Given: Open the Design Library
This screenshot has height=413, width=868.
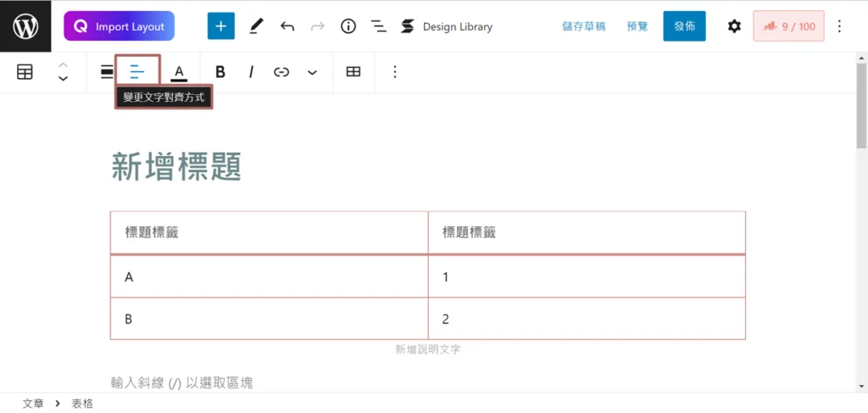Looking at the screenshot, I should pyautogui.click(x=447, y=26).
